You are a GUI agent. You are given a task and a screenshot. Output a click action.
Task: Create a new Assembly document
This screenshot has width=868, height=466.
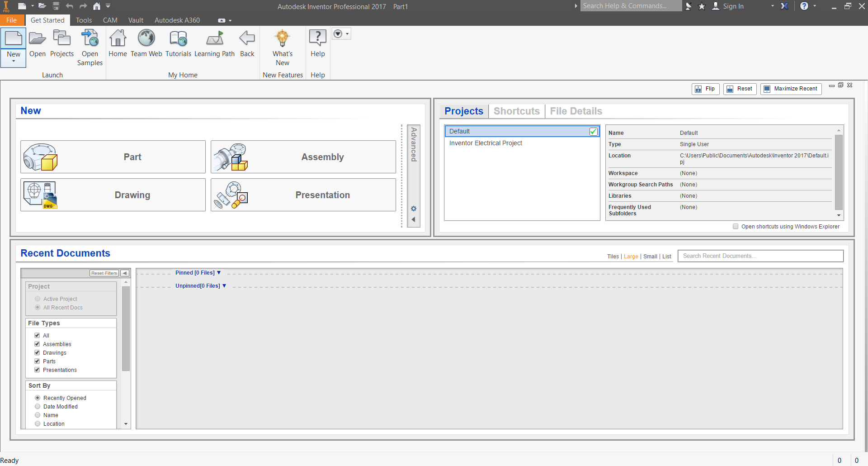coord(303,157)
